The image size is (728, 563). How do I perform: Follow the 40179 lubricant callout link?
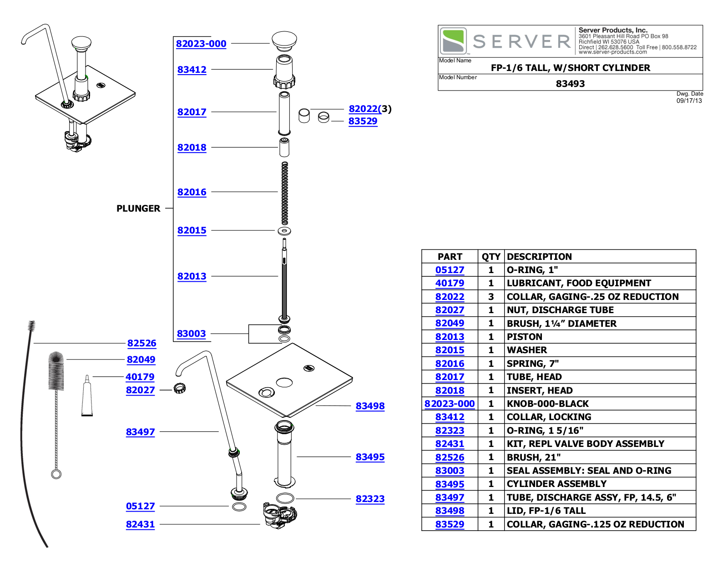(140, 377)
